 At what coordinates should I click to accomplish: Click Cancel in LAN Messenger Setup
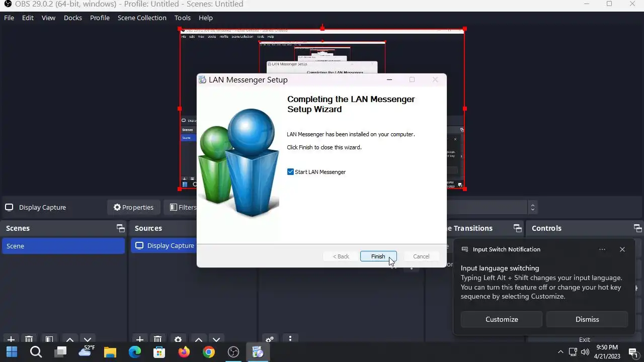click(x=421, y=256)
